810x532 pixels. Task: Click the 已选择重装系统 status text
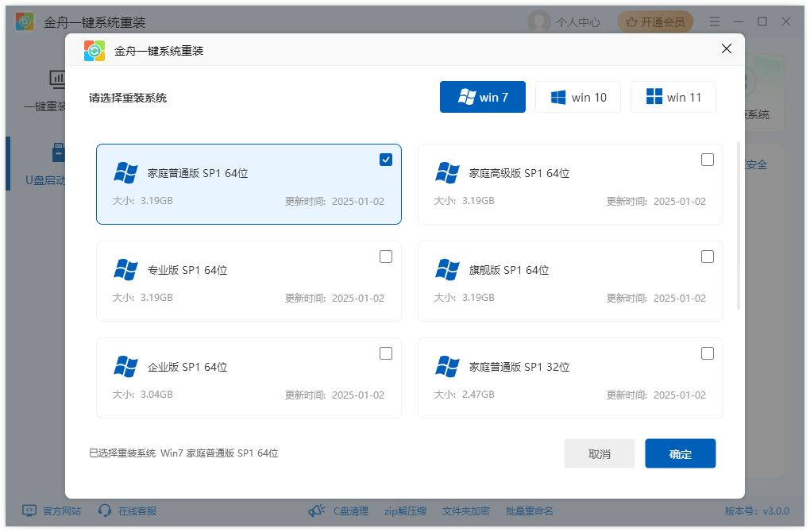click(183, 453)
